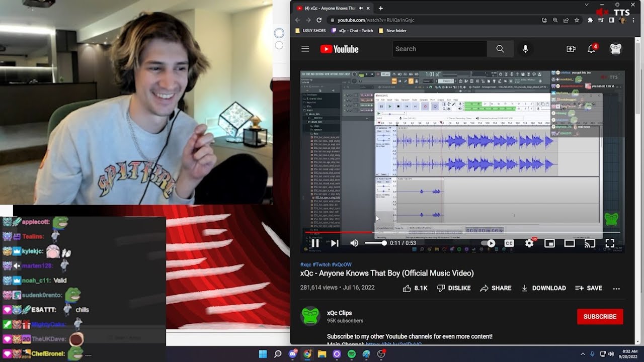Reload the page in Chrome
The height and width of the screenshot is (362, 644).
[319, 20]
